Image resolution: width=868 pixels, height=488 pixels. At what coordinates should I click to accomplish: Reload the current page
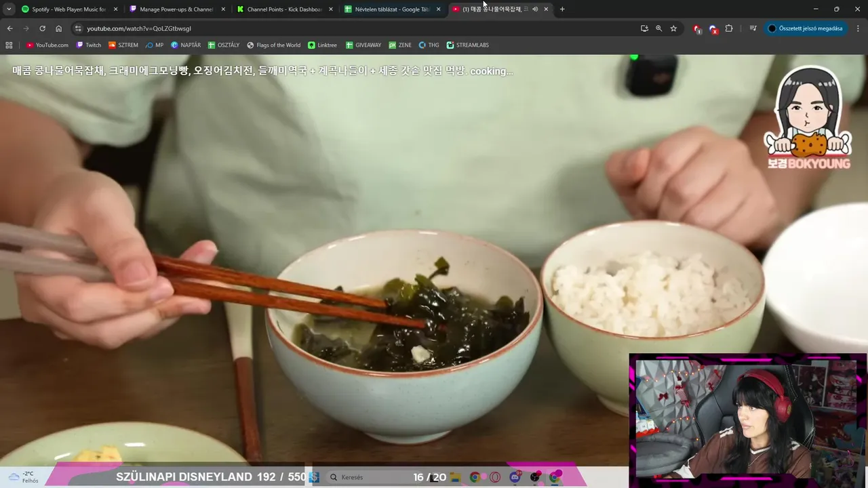42,28
